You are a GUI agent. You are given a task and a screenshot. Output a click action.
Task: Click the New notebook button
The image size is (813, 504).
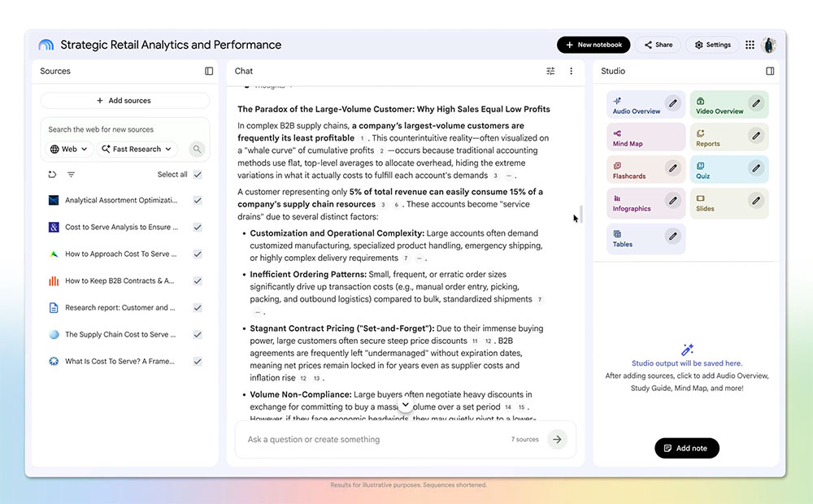(593, 45)
